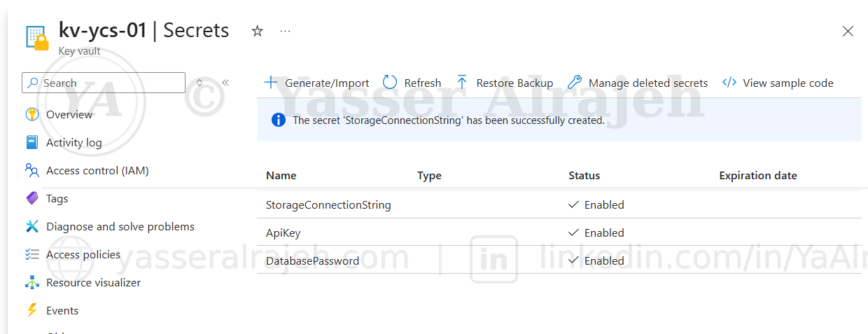Click the Generate/Import plus icon
Viewport: 868px width, 334px height.
coord(271,83)
